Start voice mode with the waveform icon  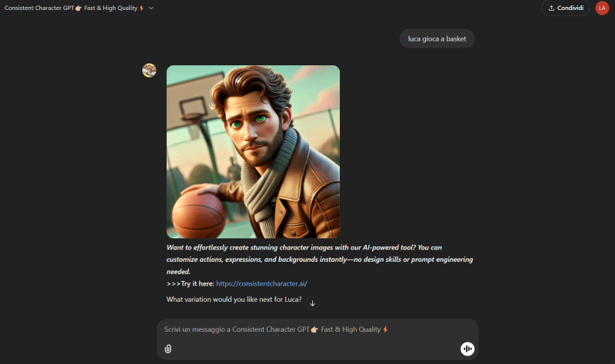tap(467, 349)
